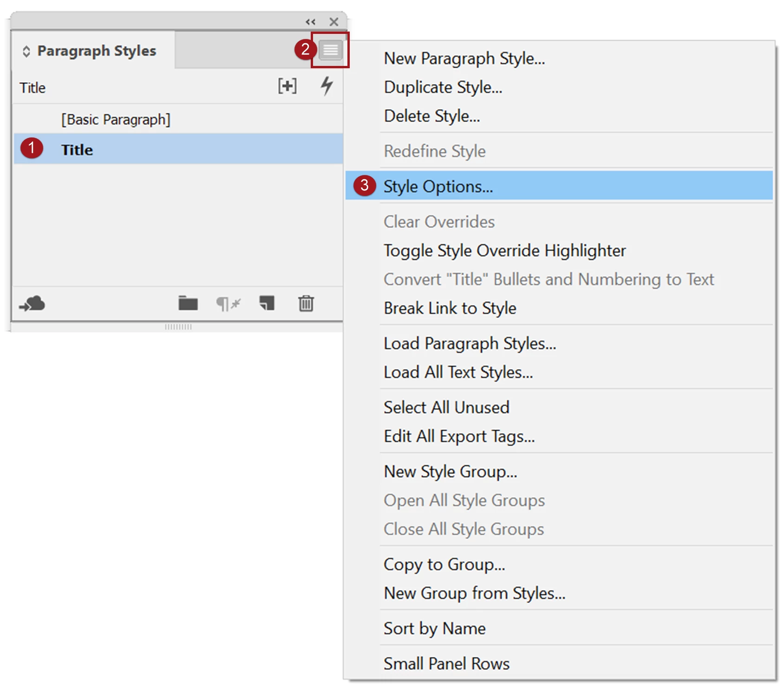Close the Paragraph Styles panel
784x688 pixels.
333,22
